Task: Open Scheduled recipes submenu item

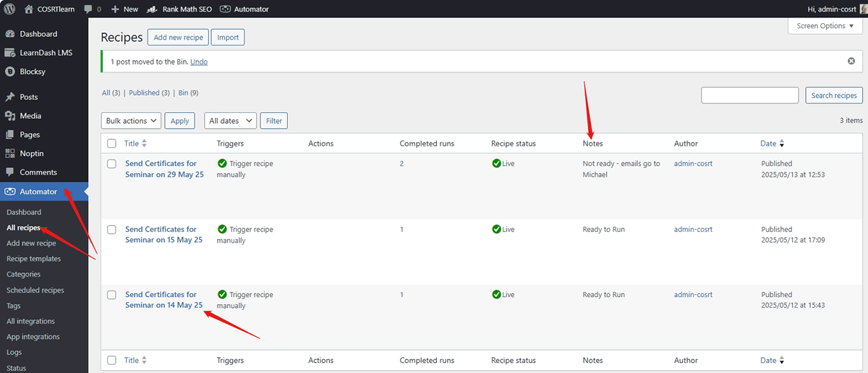Action: pos(35,290)
